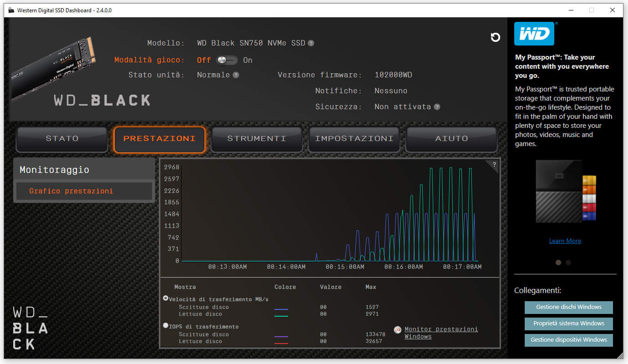The width and height of the screenshot is (628, 364).
Task: Click the max value 1527
Action: [372, 307]
